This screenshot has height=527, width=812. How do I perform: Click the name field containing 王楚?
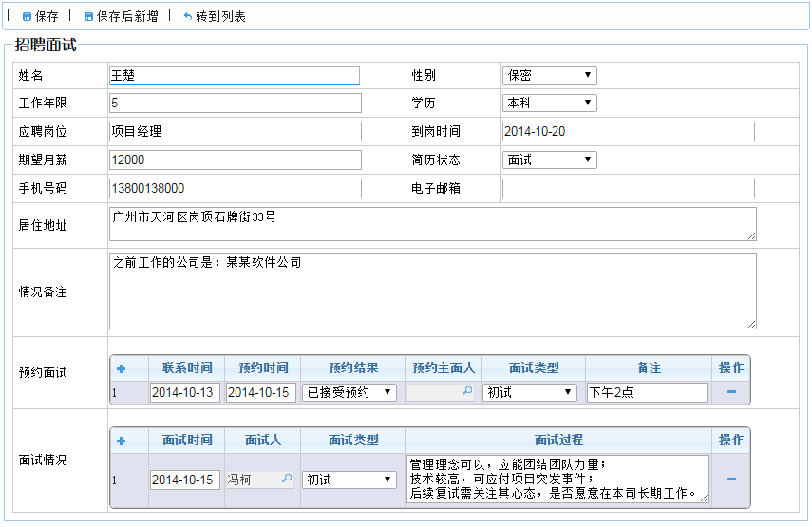click(235, 75)
